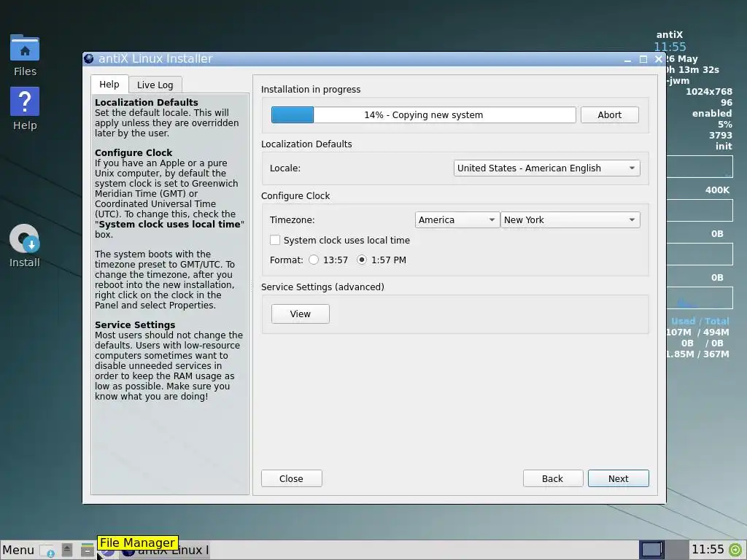Click the Locale: label
747x560 pixels.
coord(285,168)
